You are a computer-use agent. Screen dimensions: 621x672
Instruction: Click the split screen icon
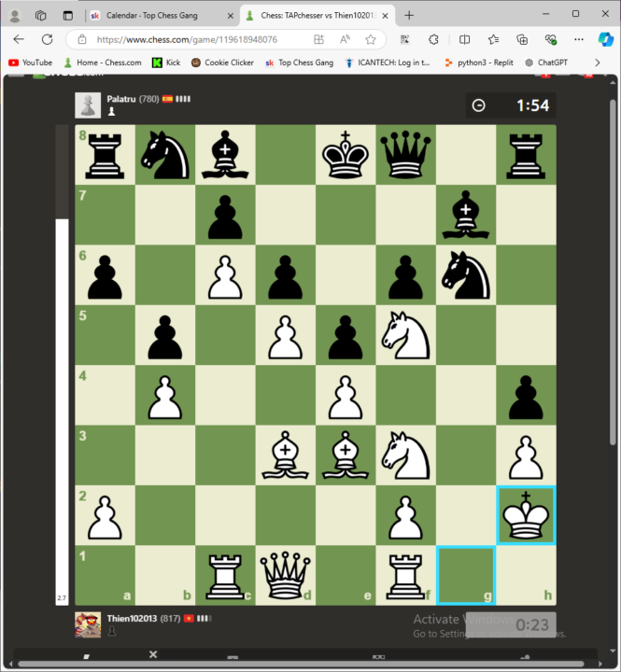click(x=465, y=39)
